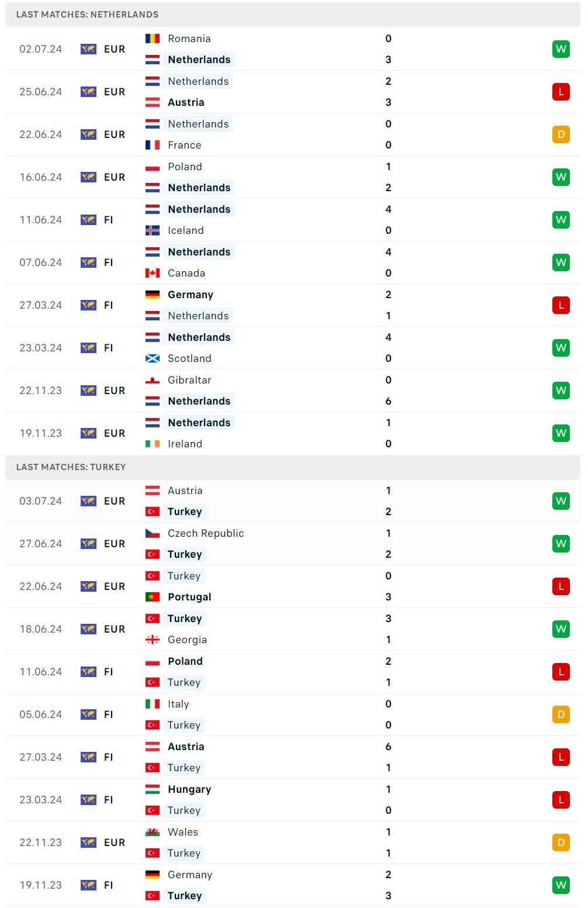The width and height of the screenshot is (588, 908).
Task: Click the world competition icon on 02.07.24 row
Action: pyautogui.click(x=88, y=49)
